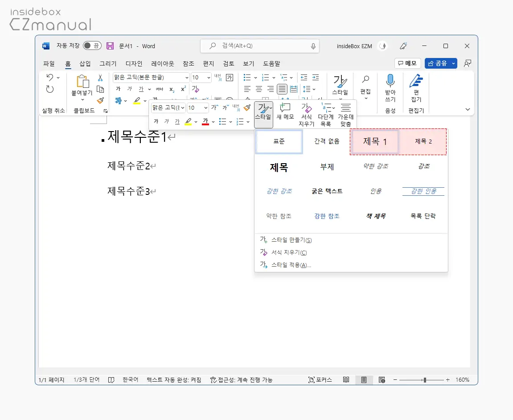This screenshot has width=513, height=420.
Task: Click the Paste clipboard icon
Action: 82,82
